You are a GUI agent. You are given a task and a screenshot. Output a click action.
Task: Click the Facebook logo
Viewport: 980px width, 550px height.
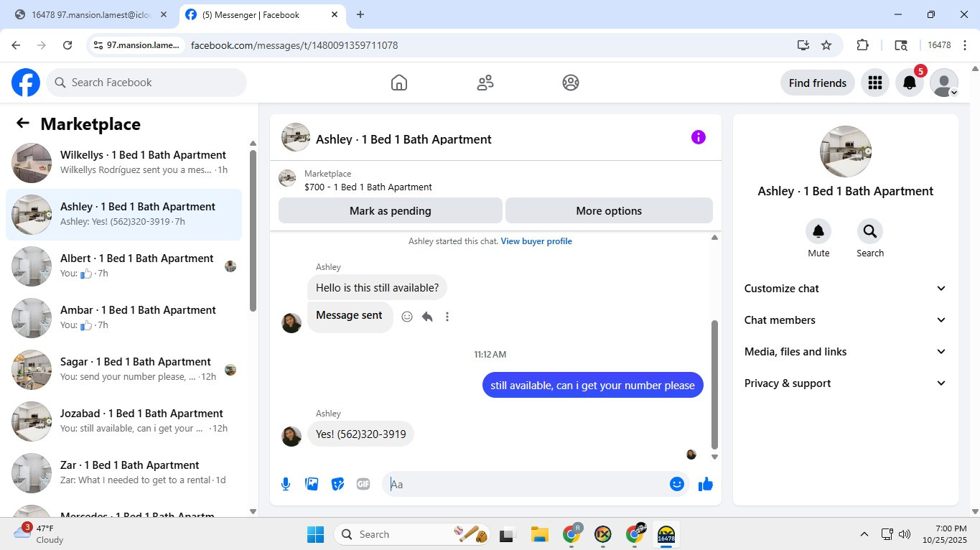26,83
